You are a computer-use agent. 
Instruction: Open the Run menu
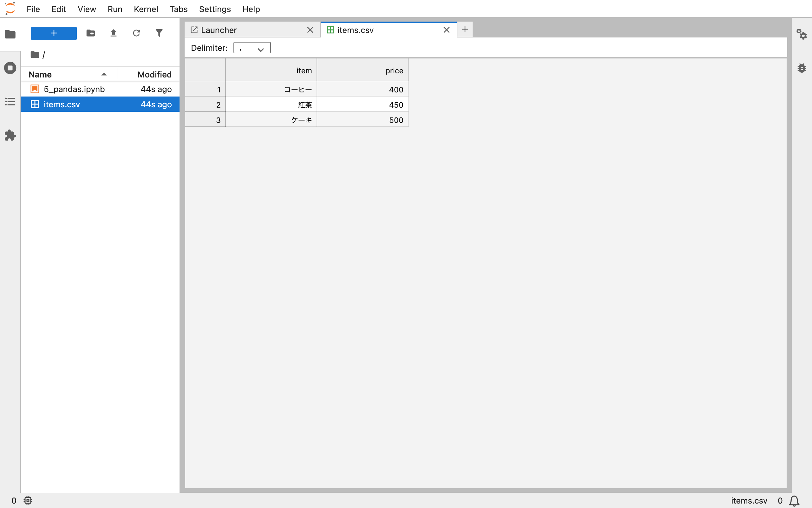coord(115,9)
